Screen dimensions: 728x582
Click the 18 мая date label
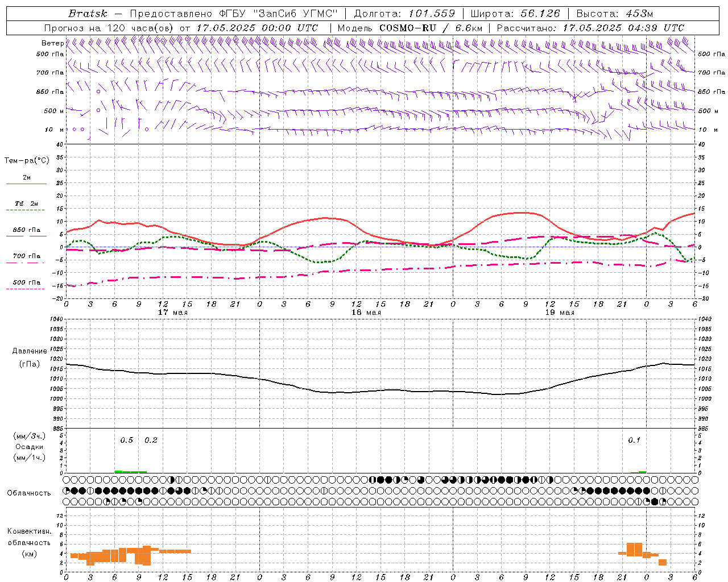click(x=366, y=313)
